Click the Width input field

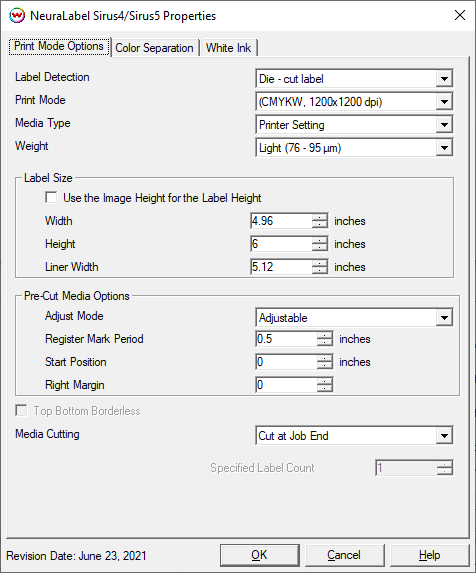point(281,221)
